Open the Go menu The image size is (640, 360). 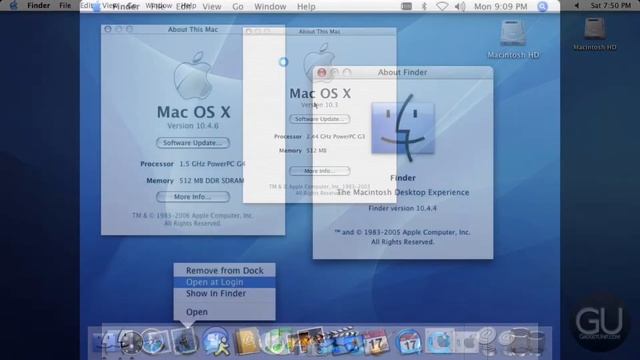coord(238,7)
